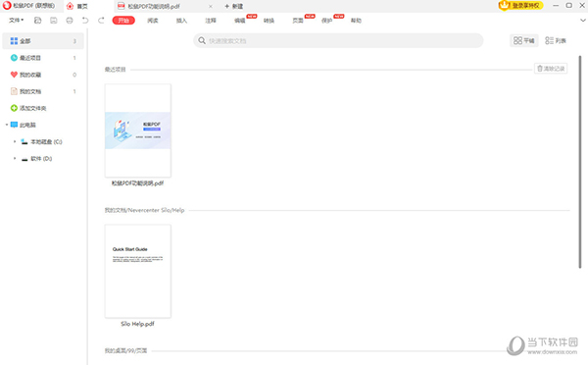This screenshot has width=588, height=365.
Task: Select the 阅读 ribbon tab
Action: tap(153, 21)
